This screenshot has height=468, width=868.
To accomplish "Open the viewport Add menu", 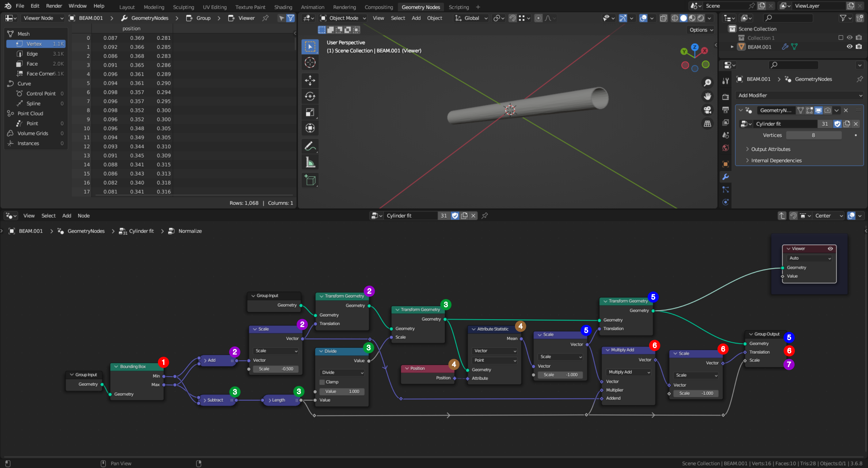I will 416,18.
